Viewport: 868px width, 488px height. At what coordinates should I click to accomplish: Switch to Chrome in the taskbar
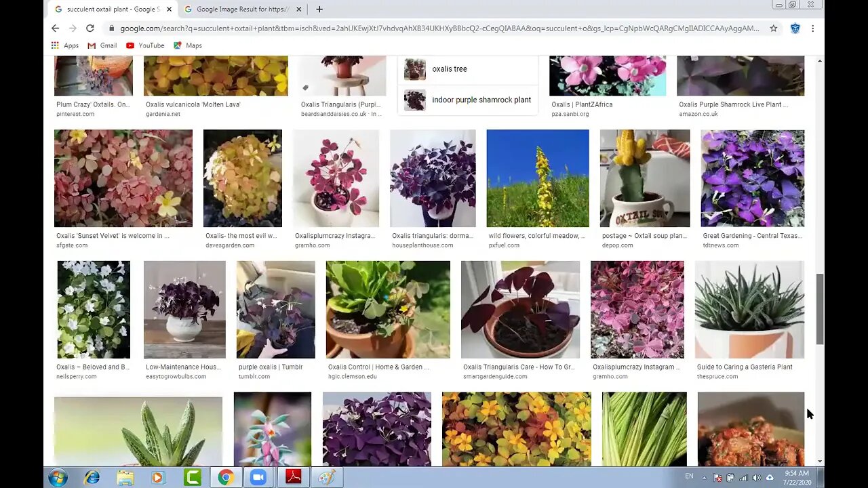[x=225, y=477]
